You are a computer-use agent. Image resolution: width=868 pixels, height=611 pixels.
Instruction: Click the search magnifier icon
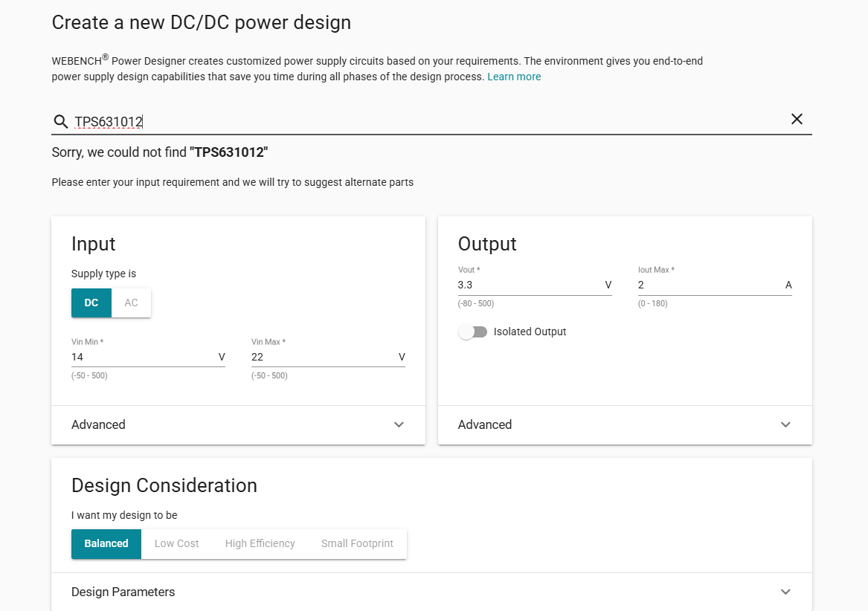coord(60,121)
